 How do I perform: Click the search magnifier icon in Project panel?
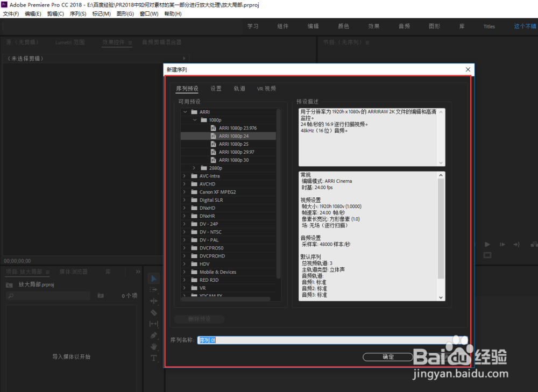pos(11,296)
